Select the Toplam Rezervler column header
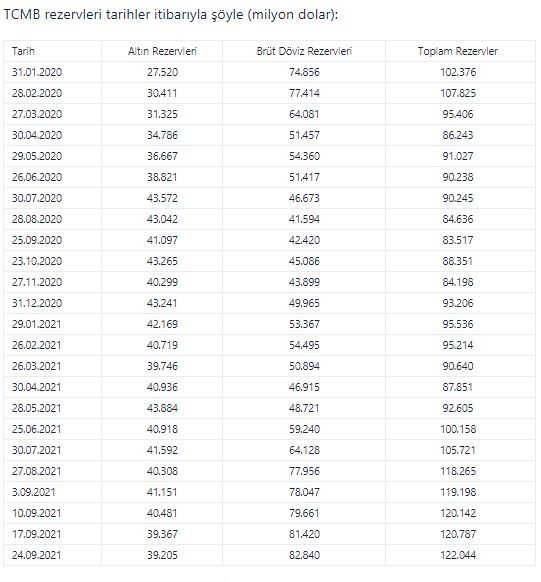The height and width of the screenshot is (582, 541). 458,51
